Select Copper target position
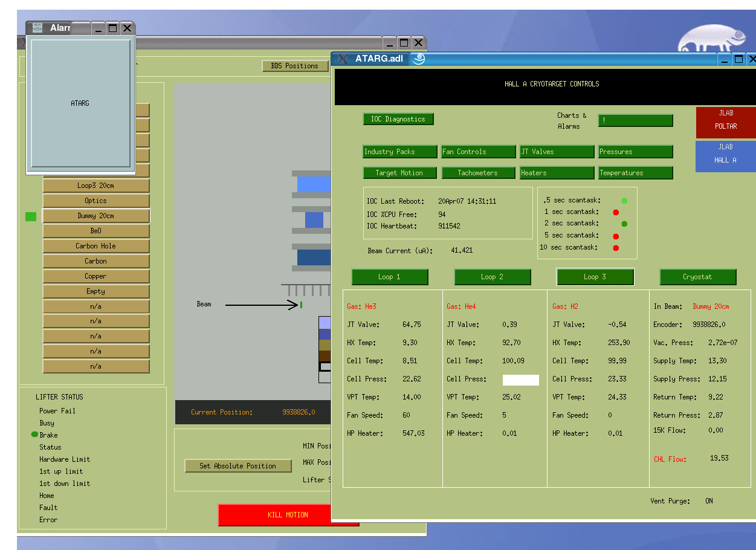The height and width of the screenshot is (550, 756). point(96,276)
